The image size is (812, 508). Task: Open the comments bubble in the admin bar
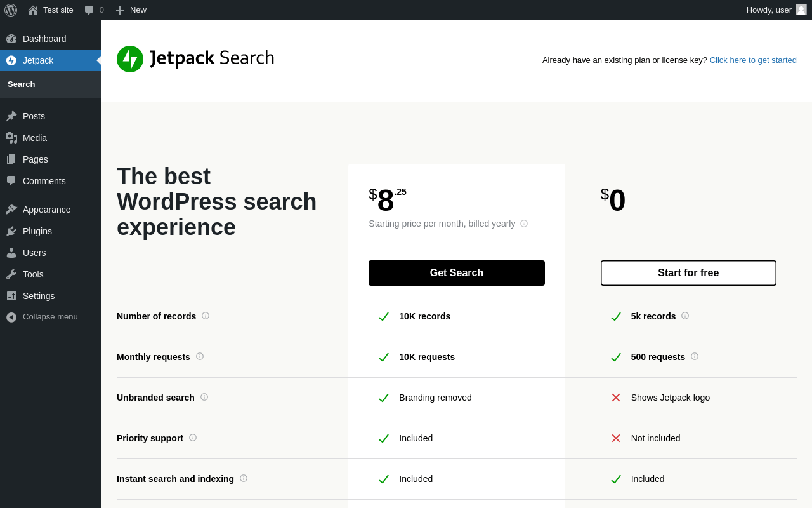coord(89,10)
